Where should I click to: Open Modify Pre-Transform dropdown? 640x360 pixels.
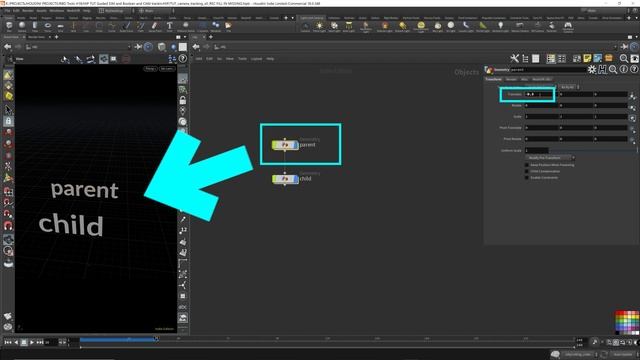(550, 158)
